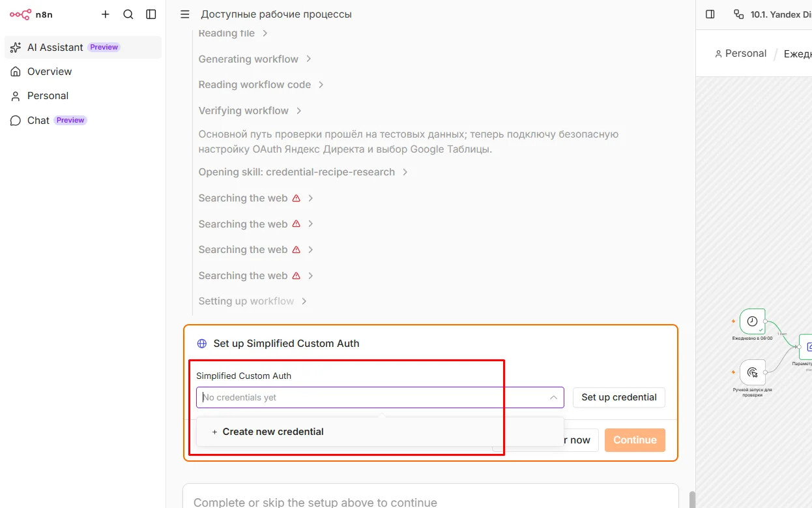Click the Personal breadcrumb in workflow header
The width and height of the screenshot is (812, 508).
pos(740,53)
